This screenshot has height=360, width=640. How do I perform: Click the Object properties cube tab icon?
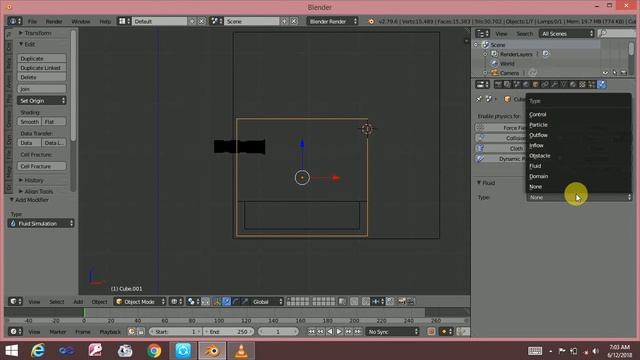click(535, 84)
